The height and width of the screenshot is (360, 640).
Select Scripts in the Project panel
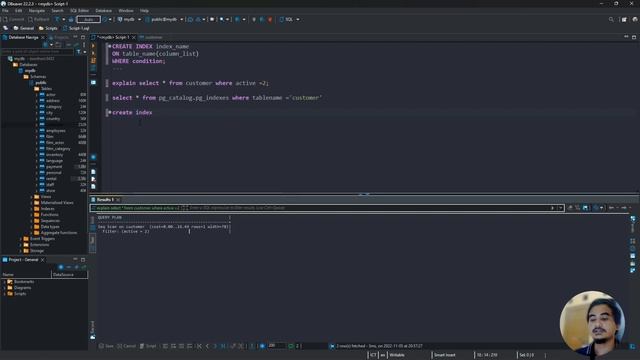pos(20,293)
